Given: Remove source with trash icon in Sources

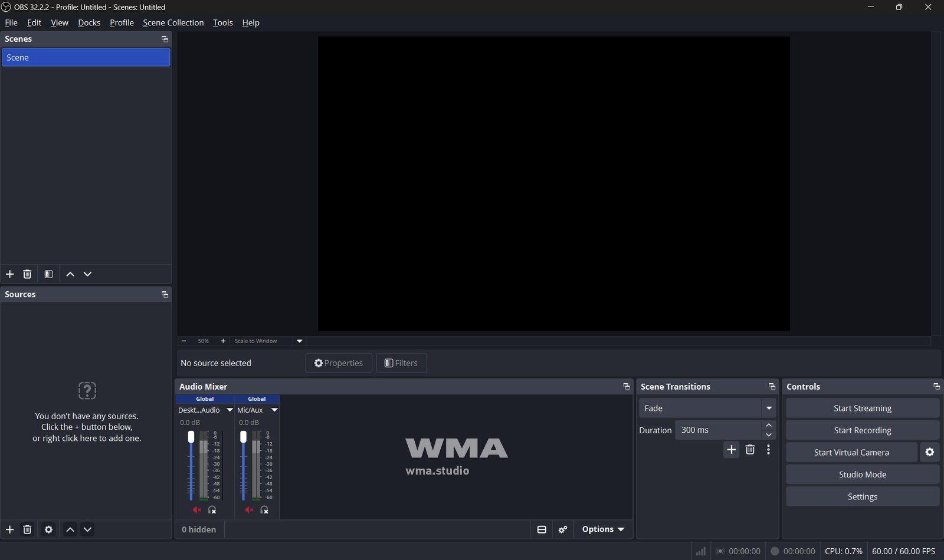Looking at the screenshot, I should (27, 529).
